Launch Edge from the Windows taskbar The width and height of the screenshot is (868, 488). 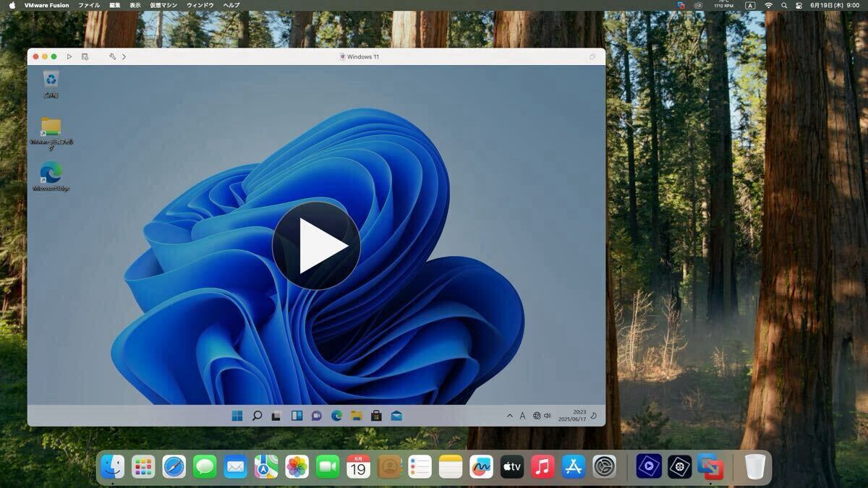click(336, 416)
